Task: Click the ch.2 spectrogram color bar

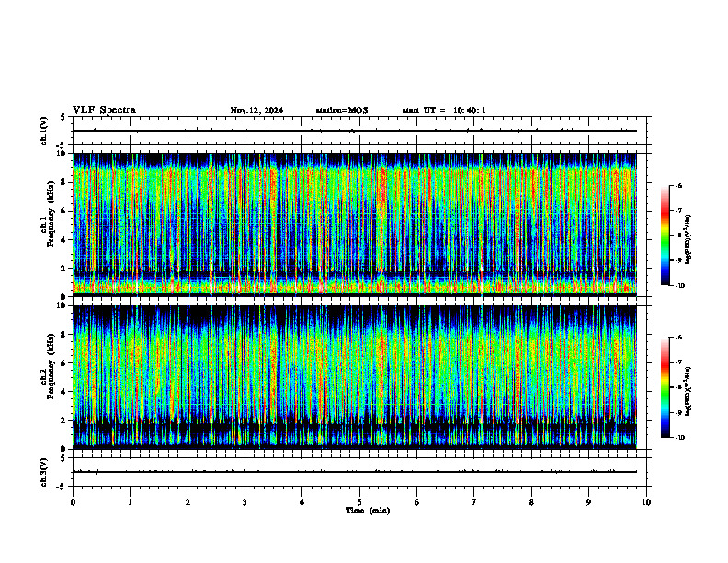Action: click(x=665, y=387)
